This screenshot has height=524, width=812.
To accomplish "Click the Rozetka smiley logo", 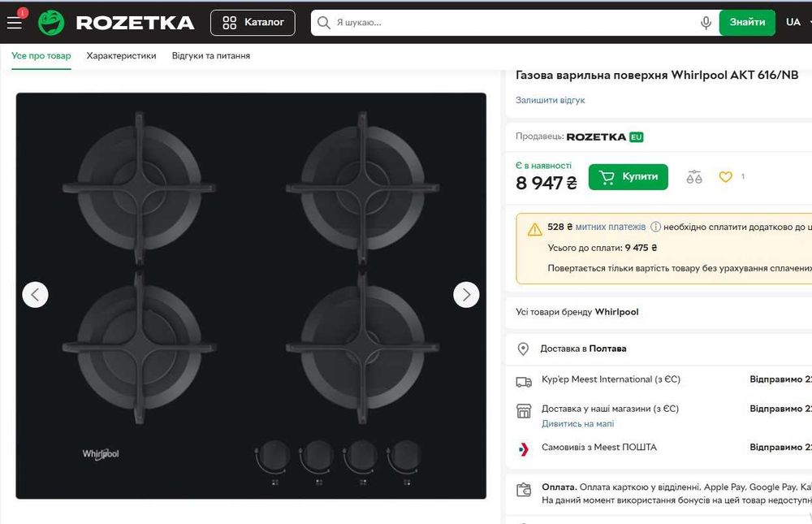I will (x=51, y=23).
